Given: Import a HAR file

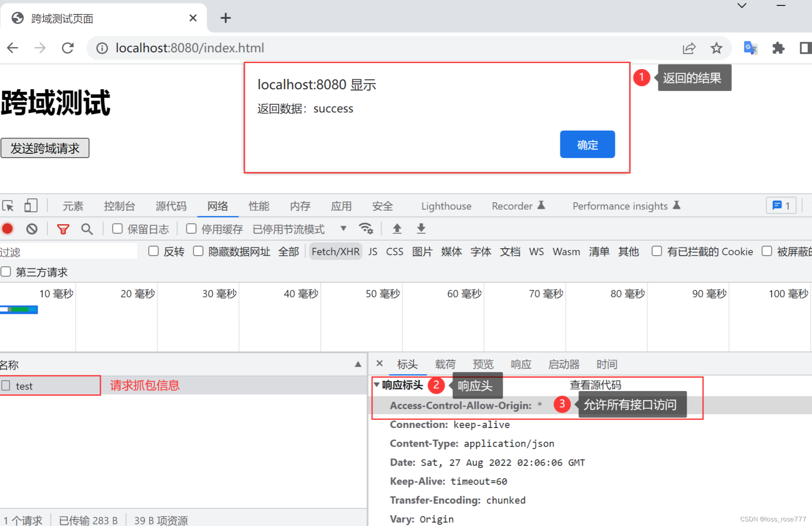Looking at the screenshot, I should pyautogui.click(x=397, y=228).
